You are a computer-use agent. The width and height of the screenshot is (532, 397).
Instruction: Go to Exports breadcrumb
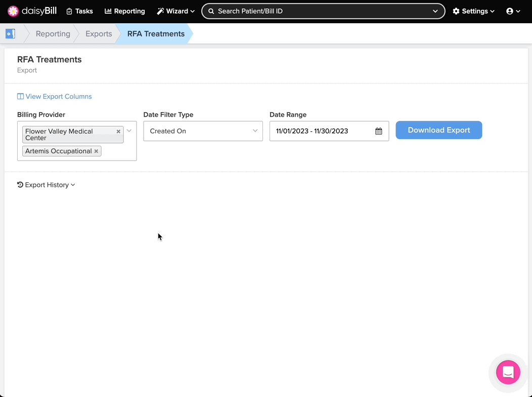click(x=99, y=34)
